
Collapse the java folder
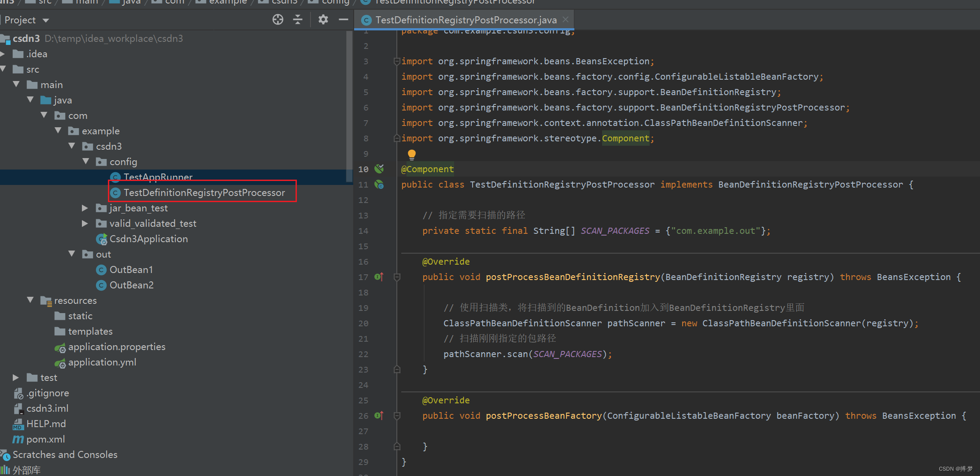(30, 100)
